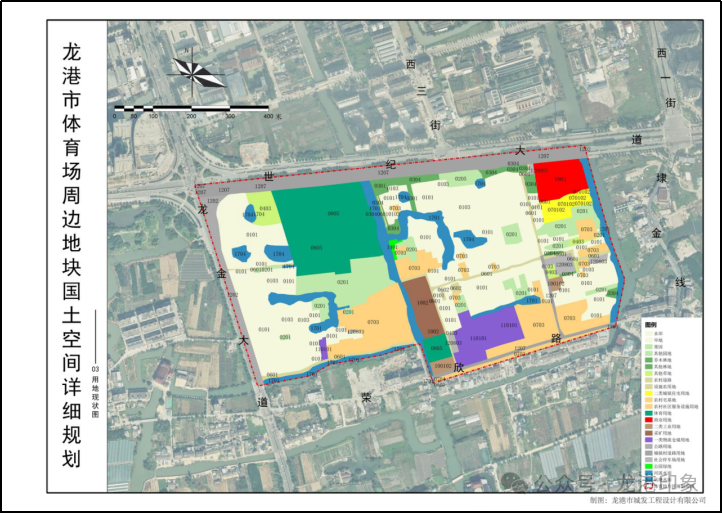The width and height of the screenshot is (722, 513).
Task: Click the 西一街 road label
Action: coord(666,77)
